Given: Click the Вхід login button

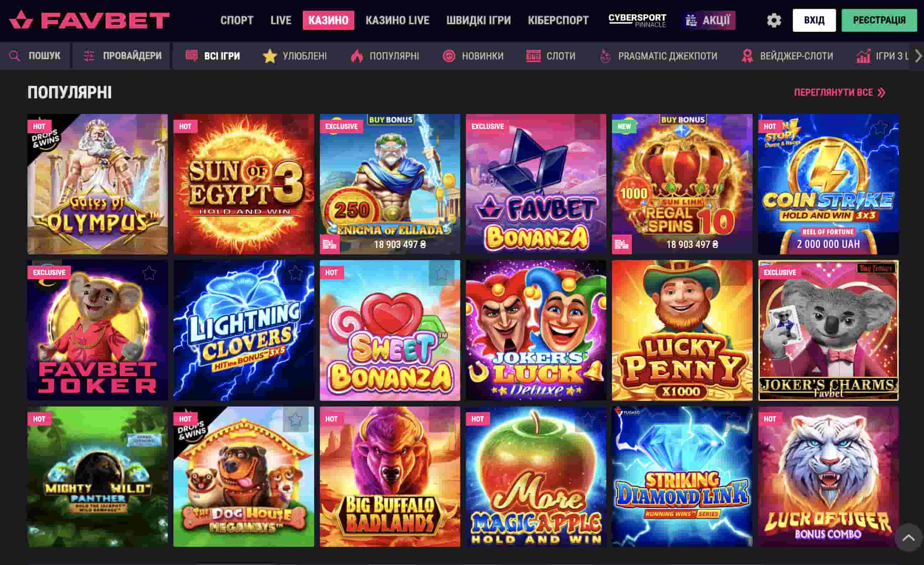Looking at the screenshot, I should 814,20.
